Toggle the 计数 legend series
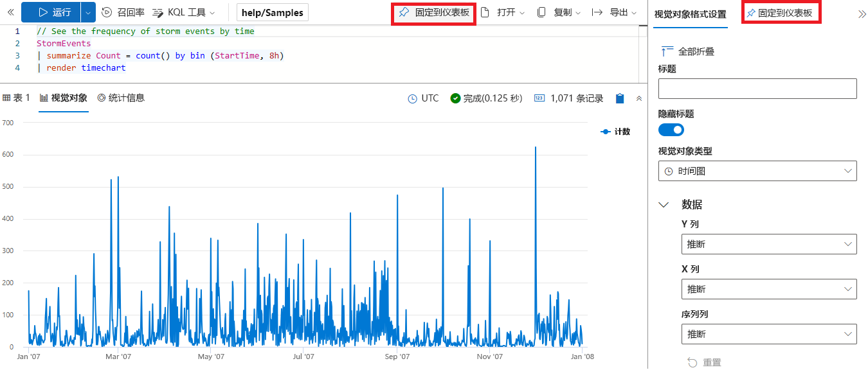Image resolution: width=868 pixels, height=370 pixels. (x=615, y=132)
